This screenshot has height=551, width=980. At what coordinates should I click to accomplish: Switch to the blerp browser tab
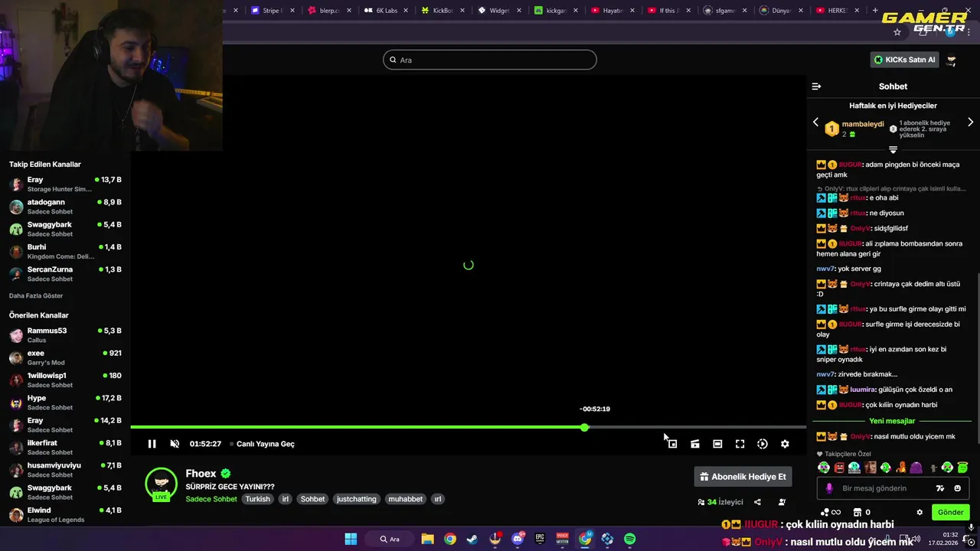point(330,11)
